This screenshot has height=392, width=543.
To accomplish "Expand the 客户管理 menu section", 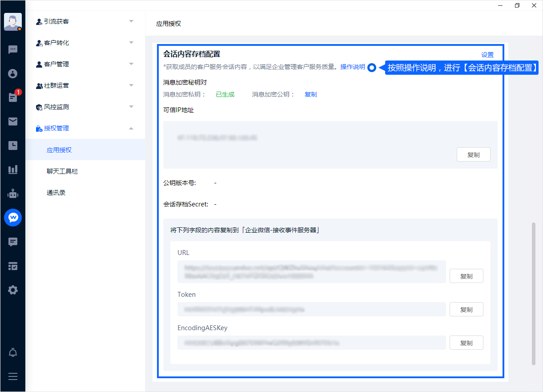I will (x=85, y=64).
